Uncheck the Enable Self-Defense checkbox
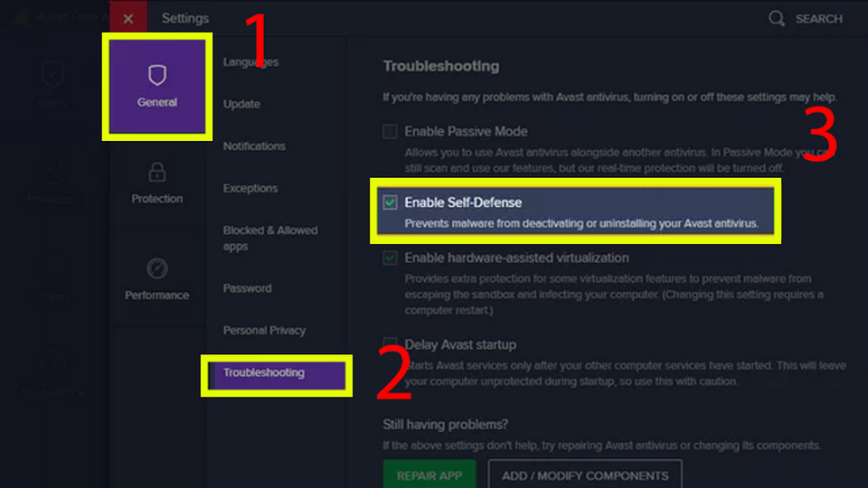The image size is (868, 488). tap(391, 202)
